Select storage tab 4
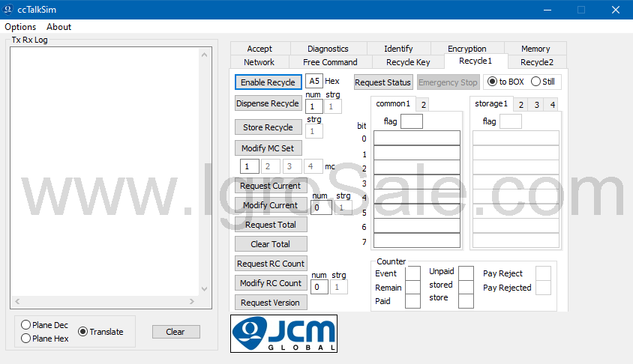This screenshot has width=633, height=364. [x=552, y=105]
